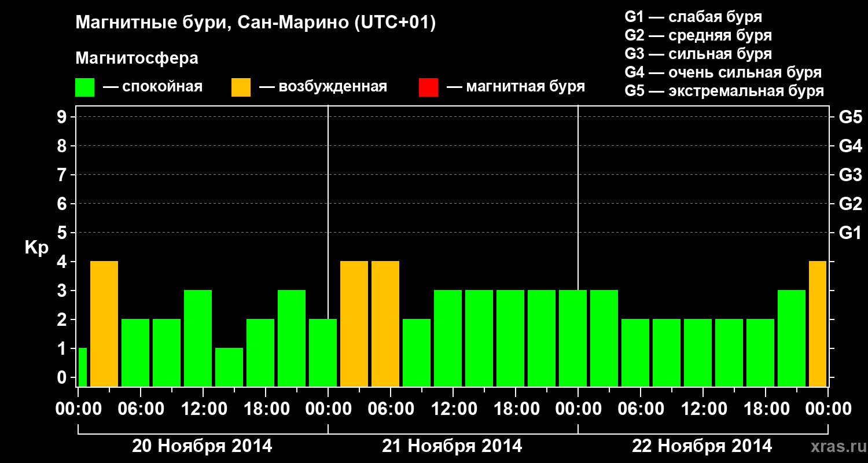This screenshot has height=463, width=868.
Task: Click the G1 storm level label on right axis
Action: (850, 233)
